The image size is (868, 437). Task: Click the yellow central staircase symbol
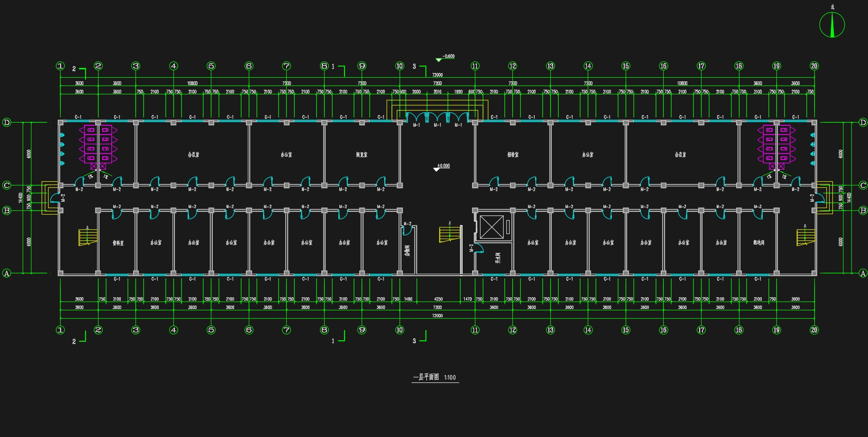coord(450,234)
